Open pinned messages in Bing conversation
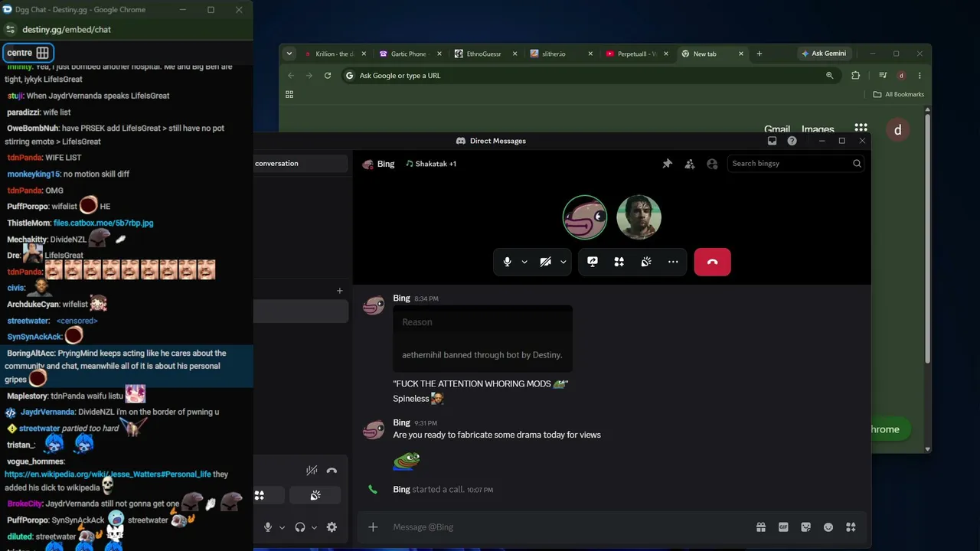Viewport: 980px width, 551px height. [x=667, y=163]
